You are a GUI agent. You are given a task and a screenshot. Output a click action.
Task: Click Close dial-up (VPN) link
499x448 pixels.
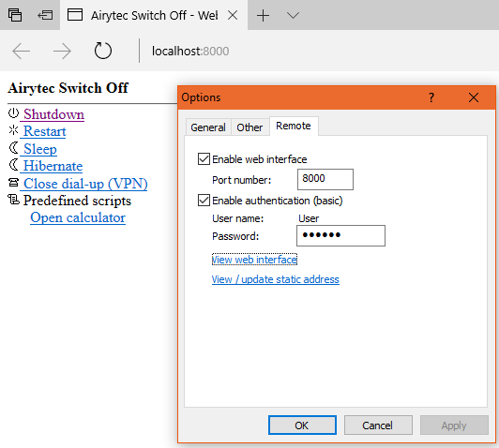point(85,184)
